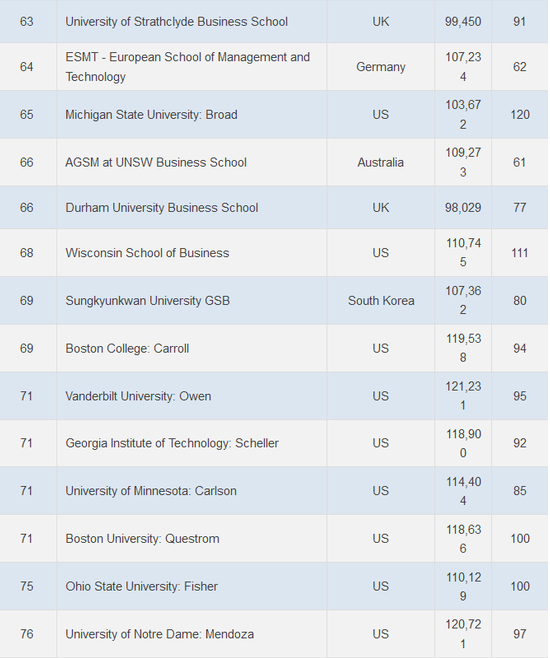Click Sungkyunkwan University GSB entry
Screen dimensions: 550x658
[x=147, y=301]
